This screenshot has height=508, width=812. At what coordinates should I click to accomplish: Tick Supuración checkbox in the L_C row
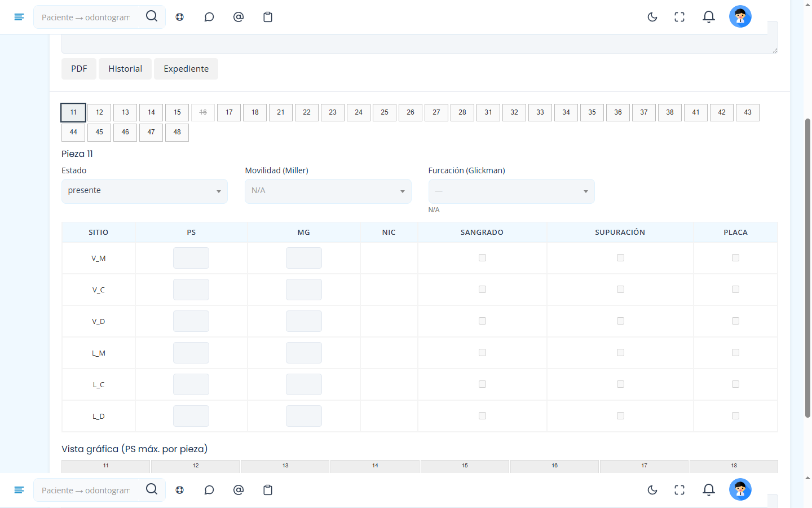point(620,384)
